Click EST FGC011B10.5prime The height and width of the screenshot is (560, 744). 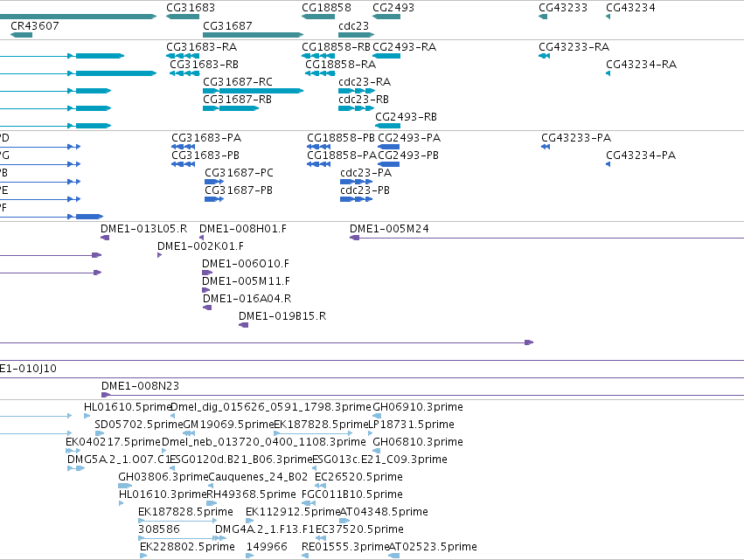(x=309, y=503)
